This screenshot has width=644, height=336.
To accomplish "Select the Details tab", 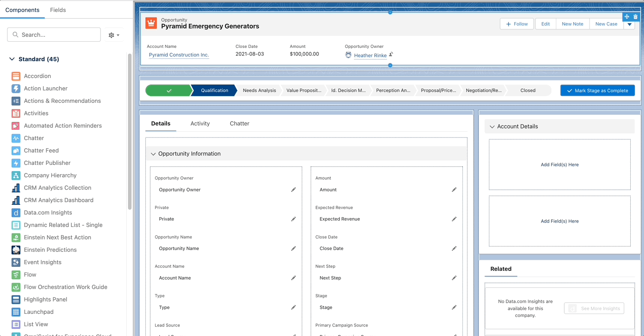I will [161, 124].
